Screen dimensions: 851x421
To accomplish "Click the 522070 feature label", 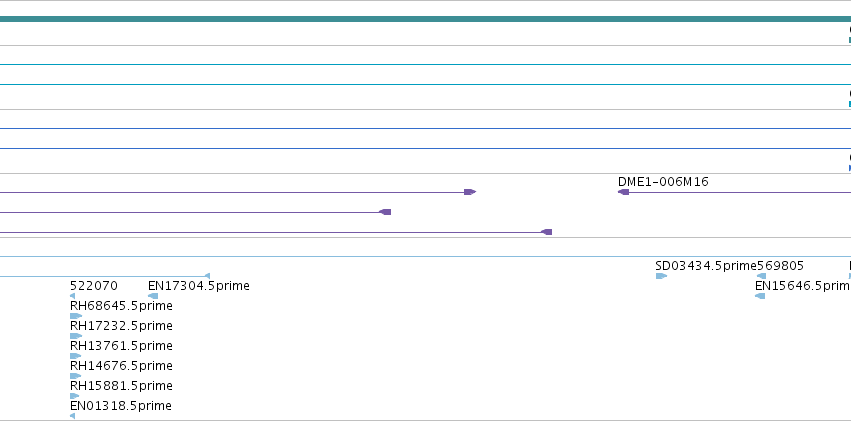I will pos(93,286).
